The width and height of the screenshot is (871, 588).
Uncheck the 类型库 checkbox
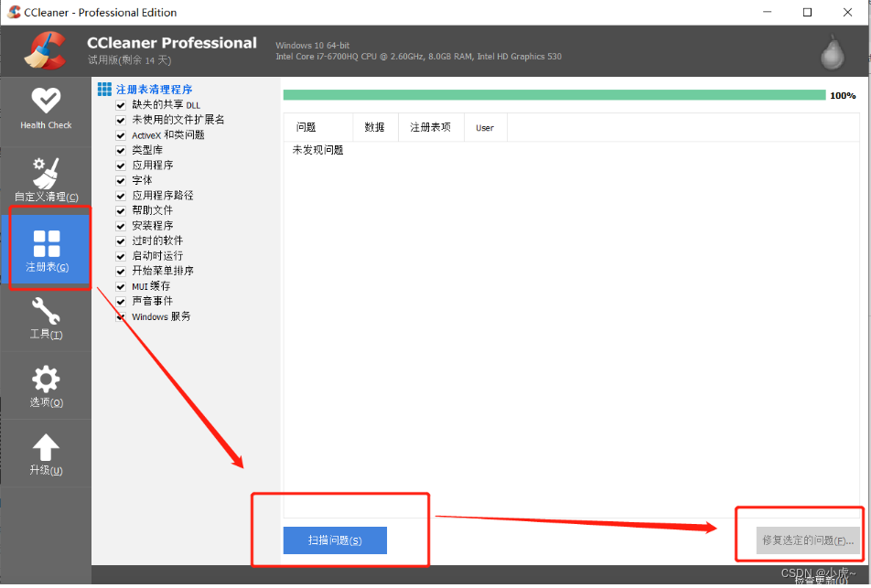click(121, 151)
